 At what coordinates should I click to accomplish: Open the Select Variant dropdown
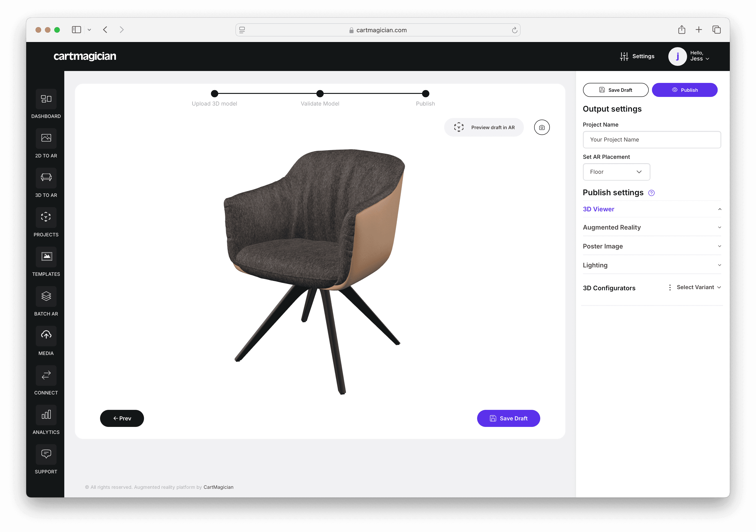tap(698, 287)
